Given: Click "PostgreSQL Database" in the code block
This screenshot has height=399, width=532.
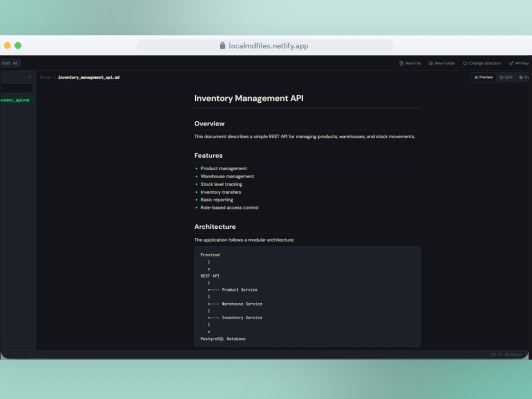Looking at the screenshot, I should coord(223,339).
